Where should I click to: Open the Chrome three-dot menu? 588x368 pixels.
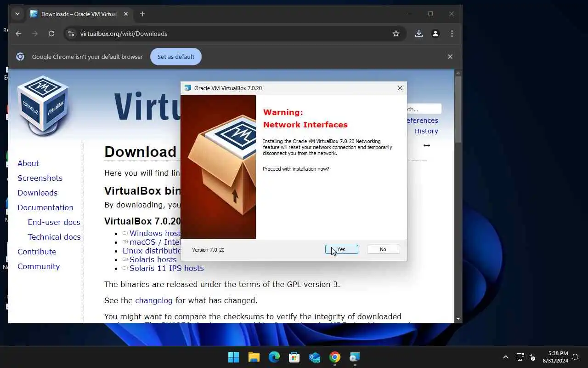[452, 34]
